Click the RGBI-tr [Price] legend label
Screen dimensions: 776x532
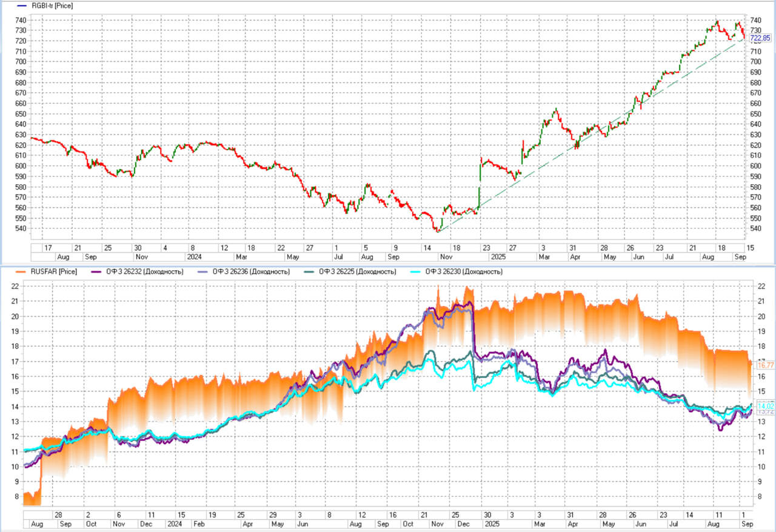click(x=52, y=5)
